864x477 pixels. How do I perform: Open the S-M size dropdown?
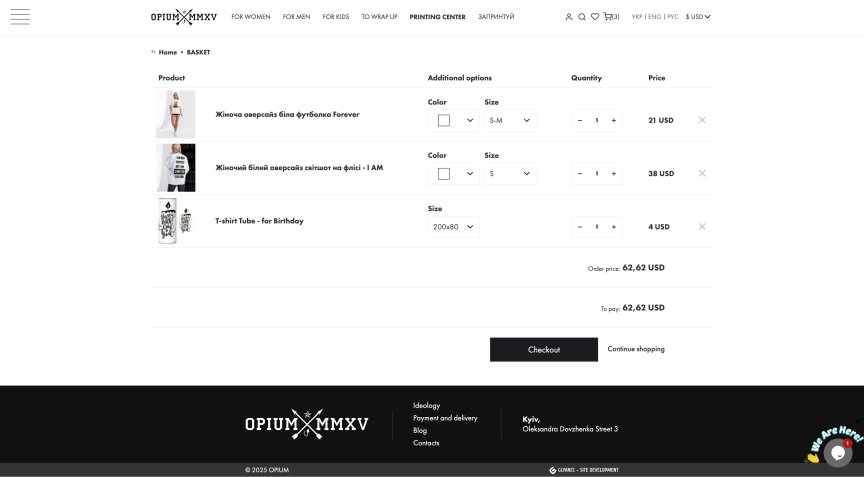(510, 120)
